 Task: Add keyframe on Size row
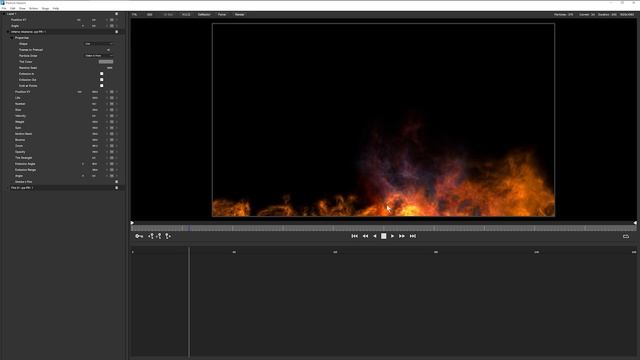pyautogui.click(x=111, y=110)
